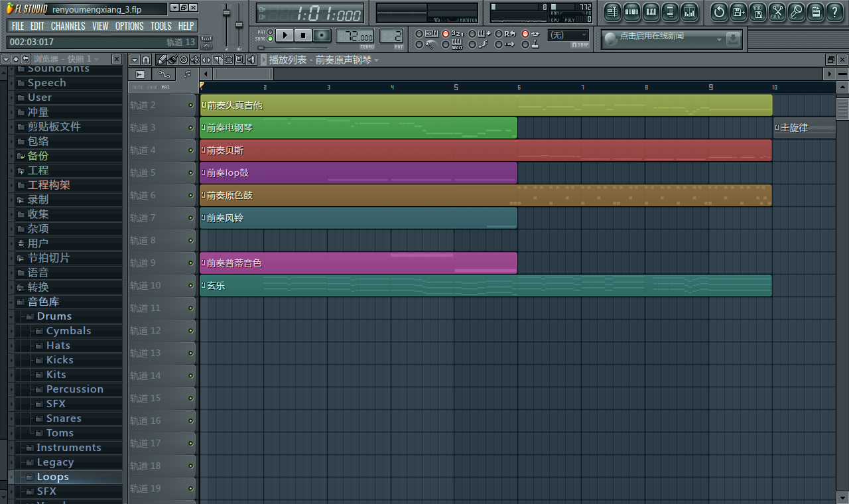This screenshot has height=504, width=849.
Task: Open the piano roll icon in top toolbar
Action: [x=651, y=12]
